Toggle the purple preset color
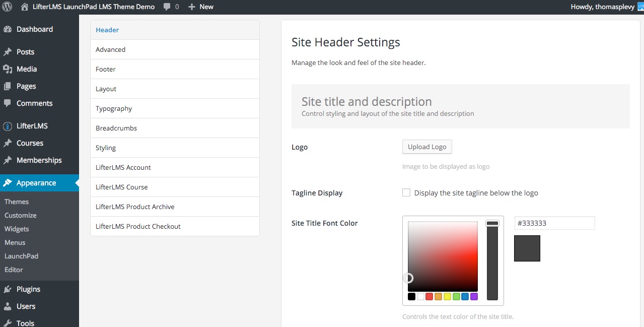This screenshot has width=644, height=327. tap(474, 296)
